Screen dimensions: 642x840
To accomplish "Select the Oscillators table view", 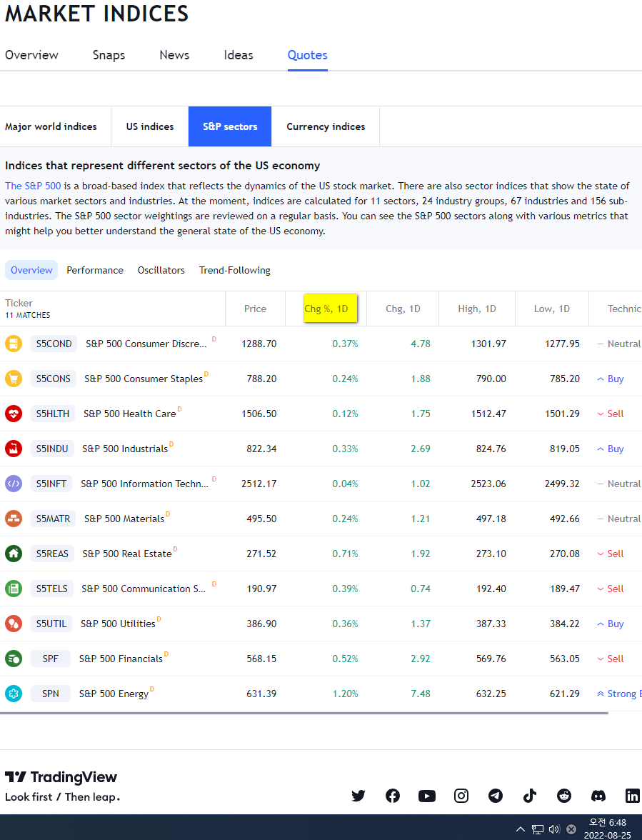I will coord(161,270).
